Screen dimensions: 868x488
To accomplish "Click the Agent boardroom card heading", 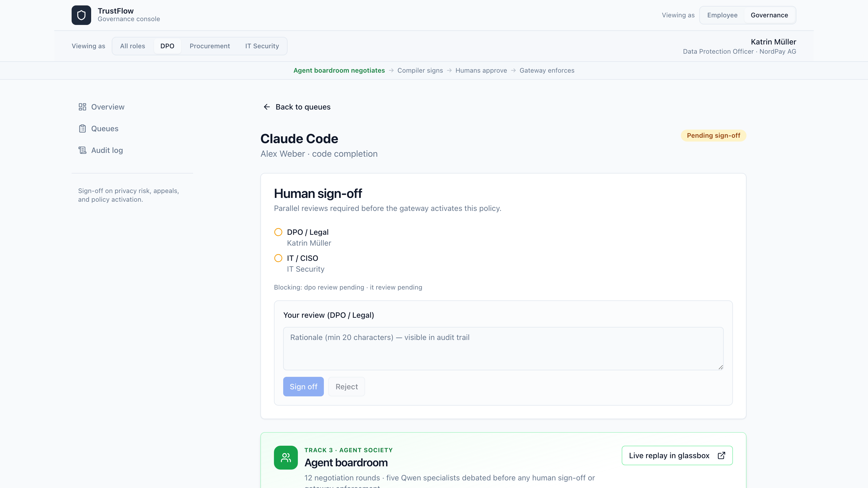I will [x=346, y=463].
